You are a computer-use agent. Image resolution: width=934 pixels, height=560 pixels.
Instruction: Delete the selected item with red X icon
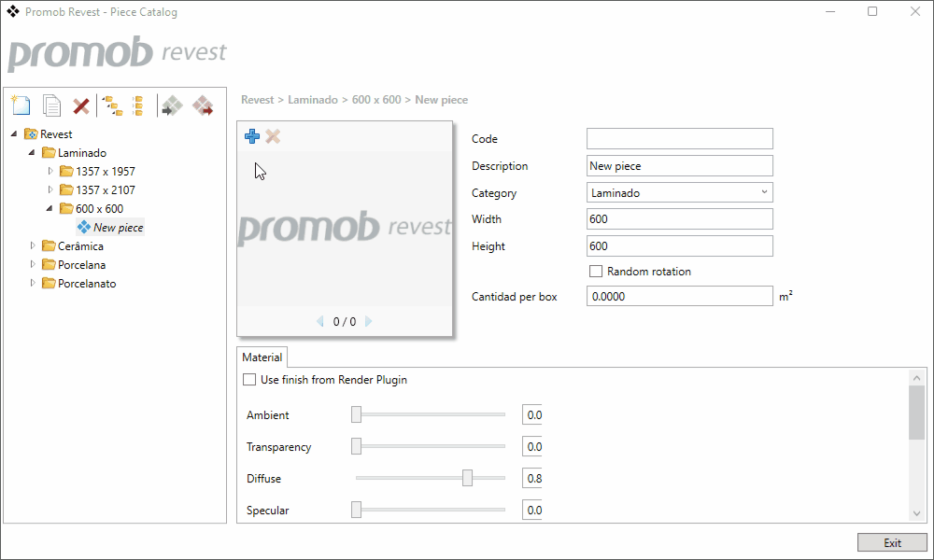pyautogui.click(x=81, y=106)
